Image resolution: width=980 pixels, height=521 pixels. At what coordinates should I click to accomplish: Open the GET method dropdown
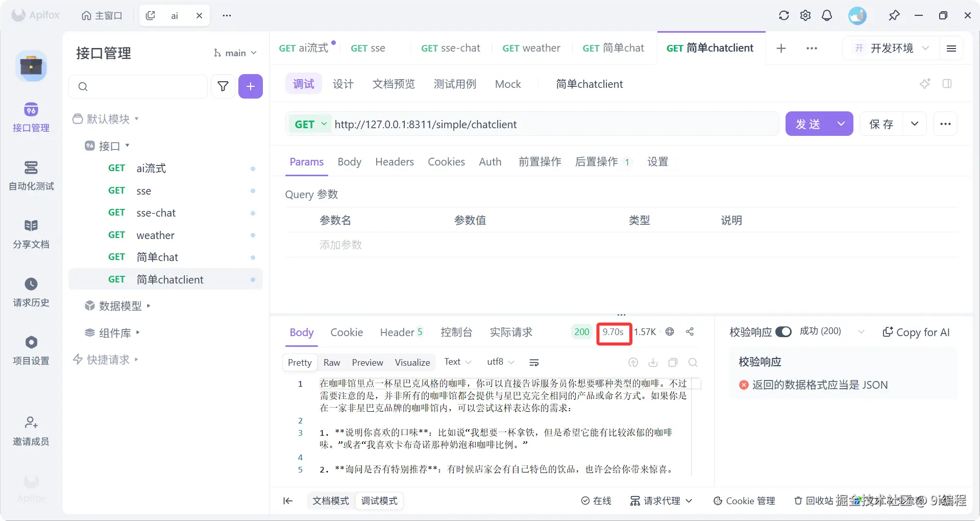(310, 124)
